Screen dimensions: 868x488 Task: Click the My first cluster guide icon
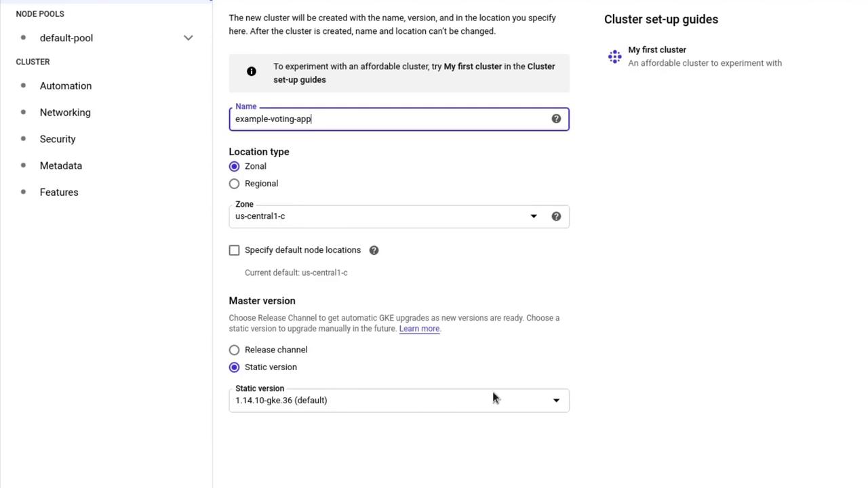(x=614, y=56)
